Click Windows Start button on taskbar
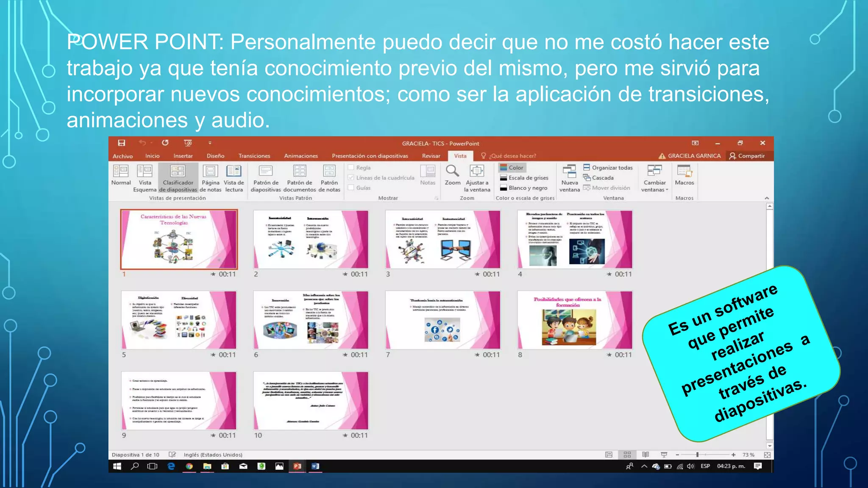 (117, 466)
